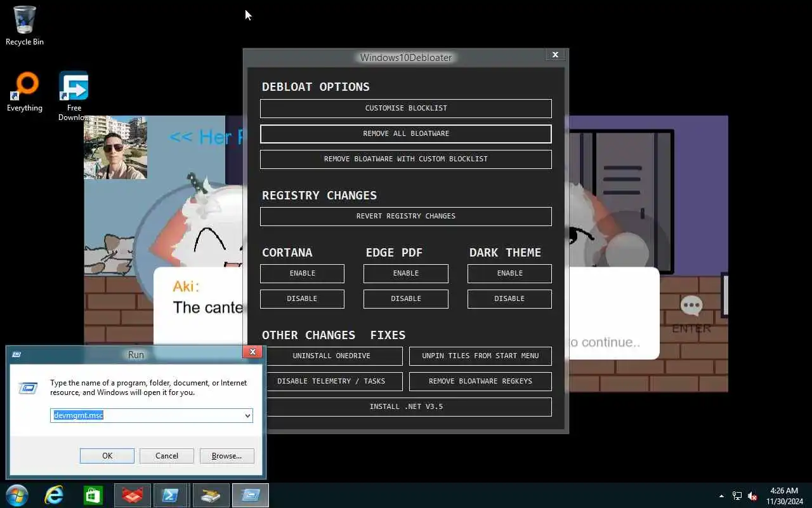Click Unpin Tiles From Start Menu
This screenshot has height=508, width=812.
coord(480,356)
